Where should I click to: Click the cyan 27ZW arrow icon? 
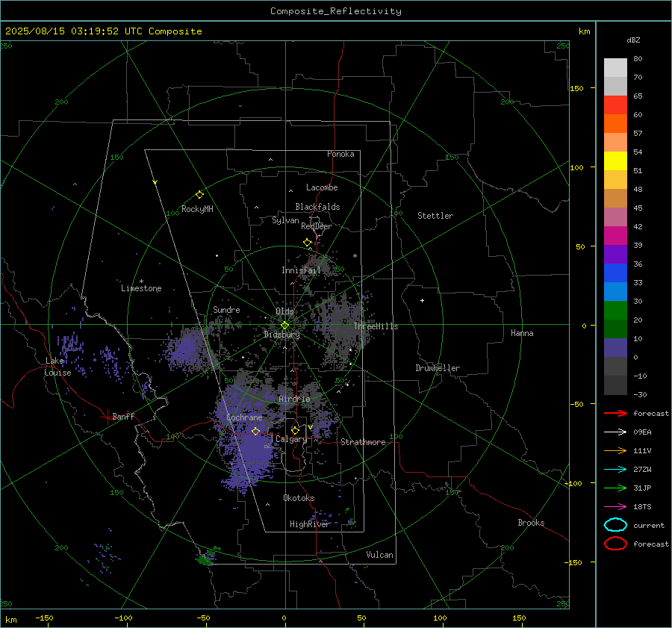pyautogui.click(x=615, y=470)
